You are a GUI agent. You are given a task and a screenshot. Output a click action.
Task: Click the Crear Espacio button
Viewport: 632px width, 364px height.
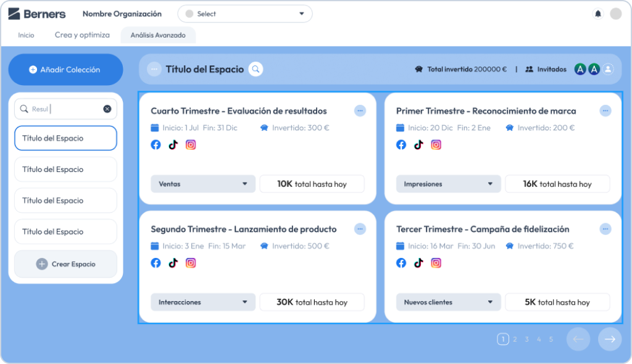pyautogui.click(x=65, y=264)
